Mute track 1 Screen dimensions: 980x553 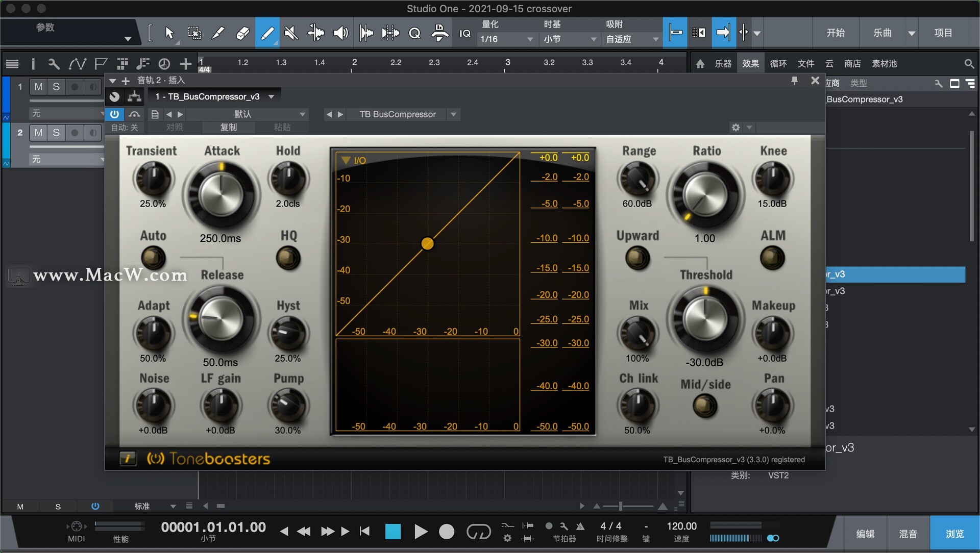(38, 87)
